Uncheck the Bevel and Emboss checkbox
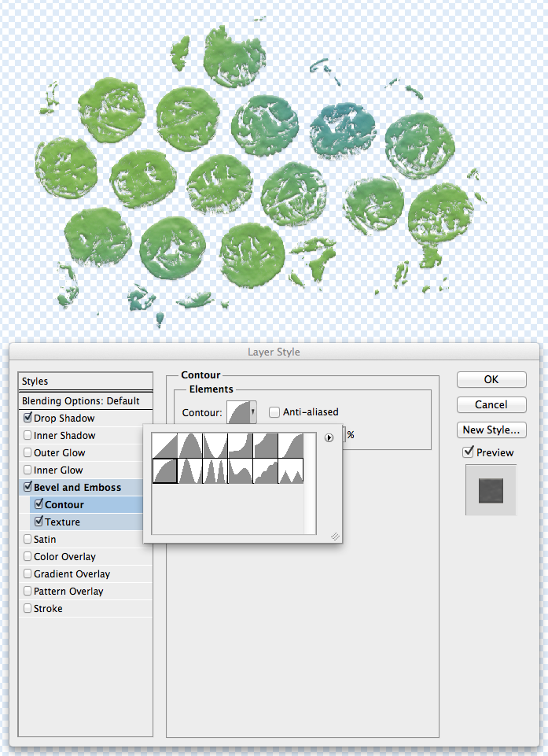 [x=28, y=487]
